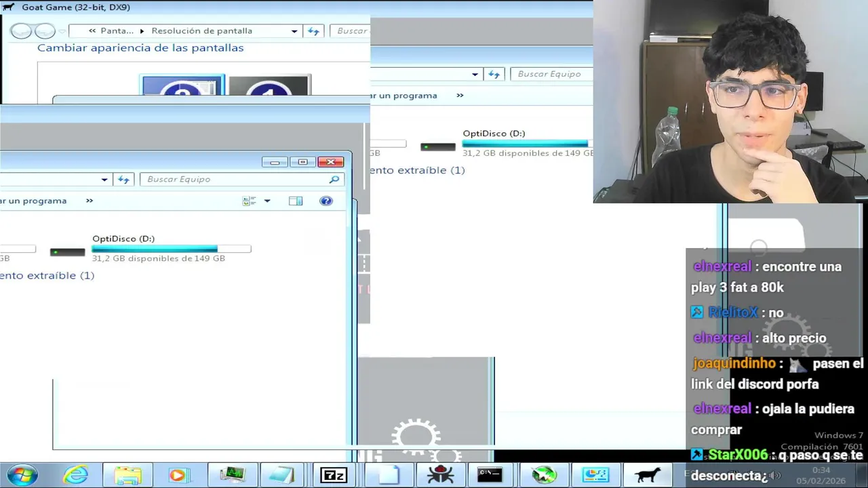The image size is (868, 488).
Task: Change view icon in front Equipo toolbar
Action: click(x=249, y=201)
